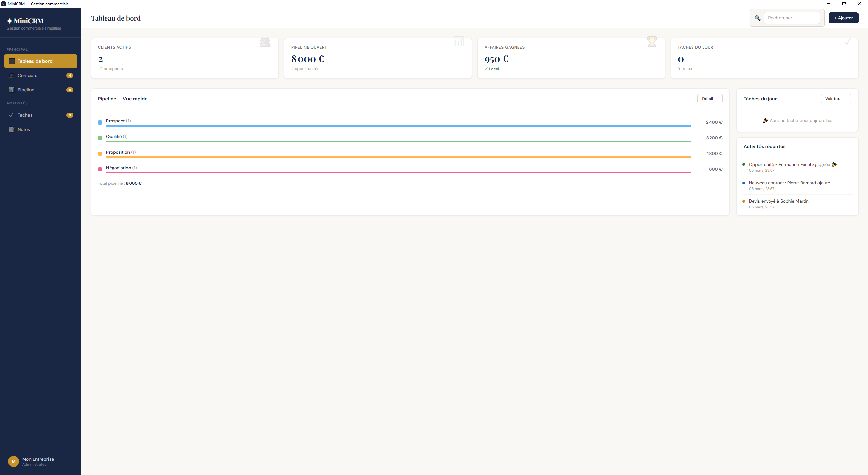Click the trophy icon on Affaires gagnées card
This screenshot has height=475, width=868.
[652, 42]
